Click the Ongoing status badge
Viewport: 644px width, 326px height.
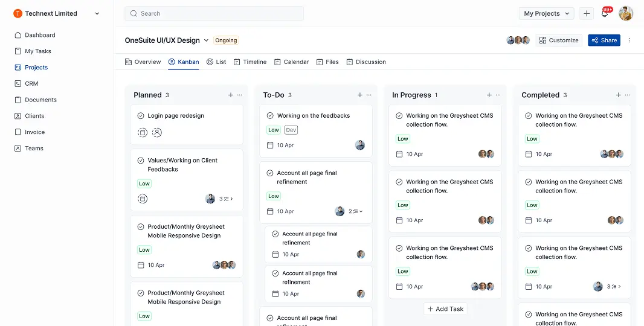pyautogui.click(x=226, y=40)
